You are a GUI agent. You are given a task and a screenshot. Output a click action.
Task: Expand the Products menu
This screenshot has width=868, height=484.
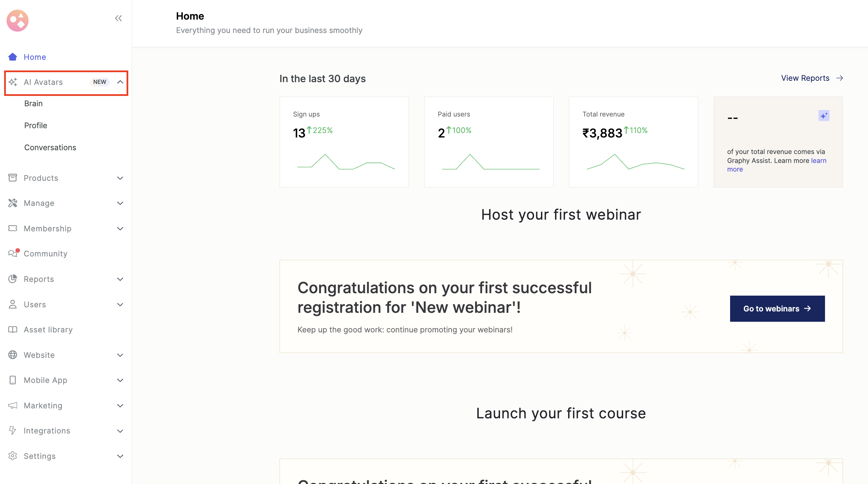tap(120, 178)
